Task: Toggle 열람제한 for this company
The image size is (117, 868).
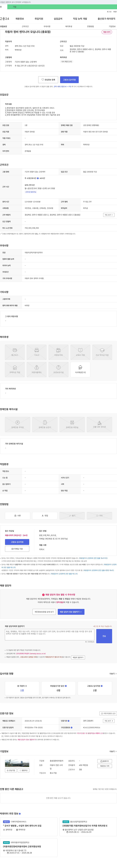Action: pos(24,770)
